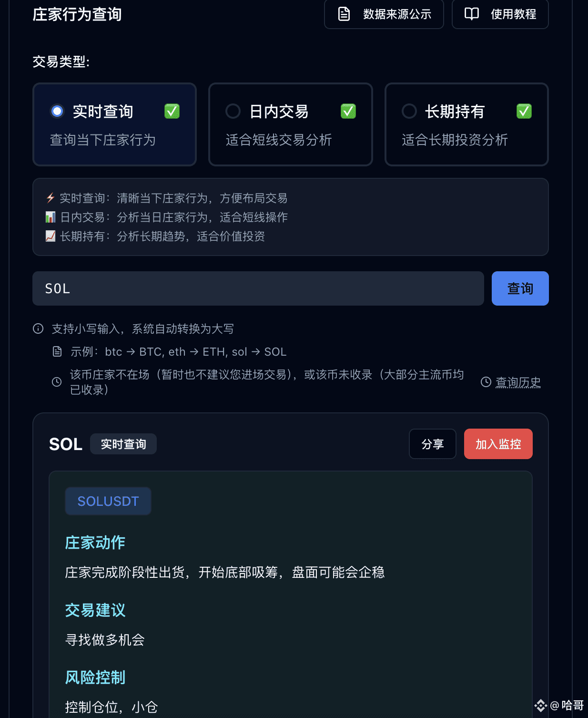Click the 查询 search button
This screenshot has height=718, width=588.
pos(520,288)
